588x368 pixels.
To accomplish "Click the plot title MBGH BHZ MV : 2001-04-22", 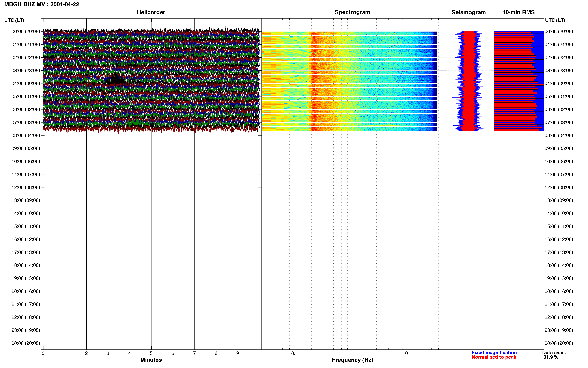I will tap(42, 4).
